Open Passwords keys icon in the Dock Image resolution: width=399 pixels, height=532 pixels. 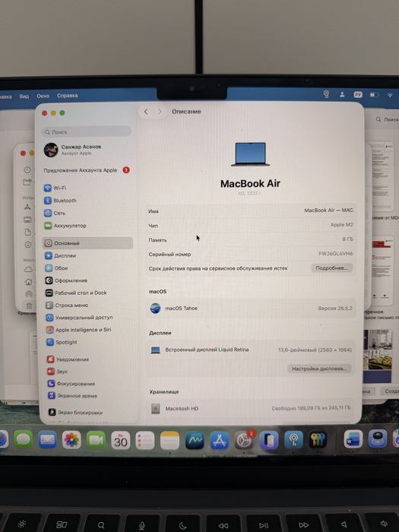pyautogui.click(x=318, y=440)
